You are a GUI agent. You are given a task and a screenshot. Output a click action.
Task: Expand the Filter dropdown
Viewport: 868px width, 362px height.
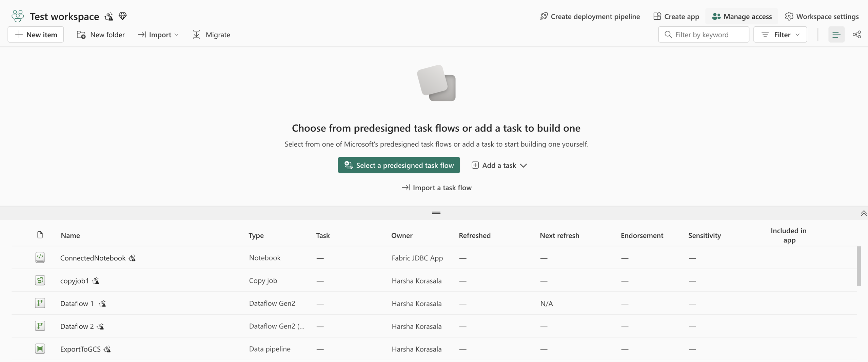tap(780, 35)
